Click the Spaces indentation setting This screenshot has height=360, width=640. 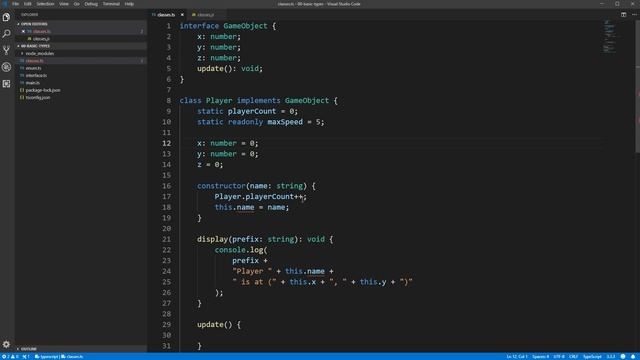click(540, 356)
